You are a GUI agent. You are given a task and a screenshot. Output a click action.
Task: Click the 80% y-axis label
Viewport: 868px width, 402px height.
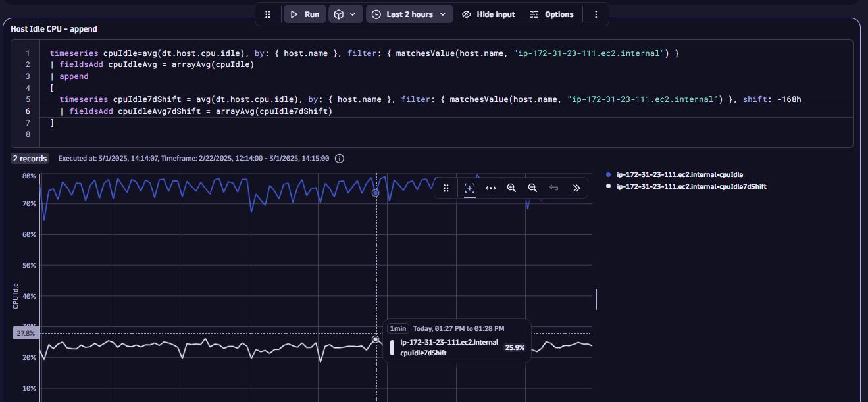pyautogui.click(x=29, y=176)
